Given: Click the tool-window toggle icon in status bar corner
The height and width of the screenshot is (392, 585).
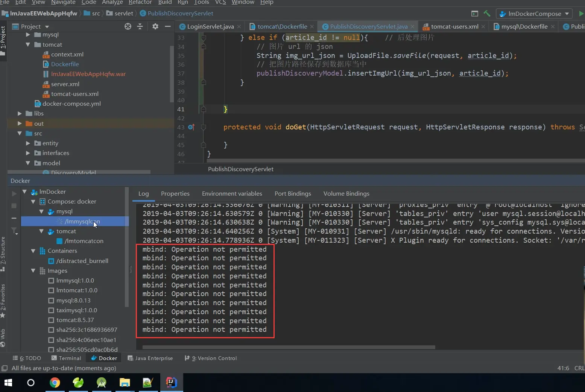Looking at the screenshot, I should tap(5, 368).
